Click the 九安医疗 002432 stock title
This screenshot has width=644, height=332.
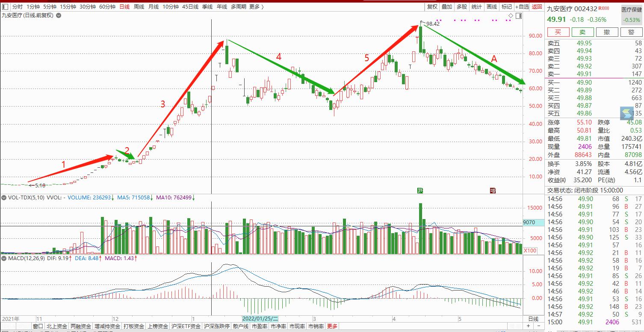pos(572,9)
